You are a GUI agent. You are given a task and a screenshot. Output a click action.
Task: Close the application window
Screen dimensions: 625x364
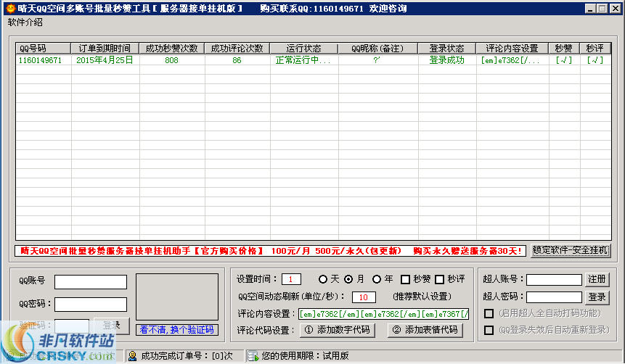pos(616,9)
